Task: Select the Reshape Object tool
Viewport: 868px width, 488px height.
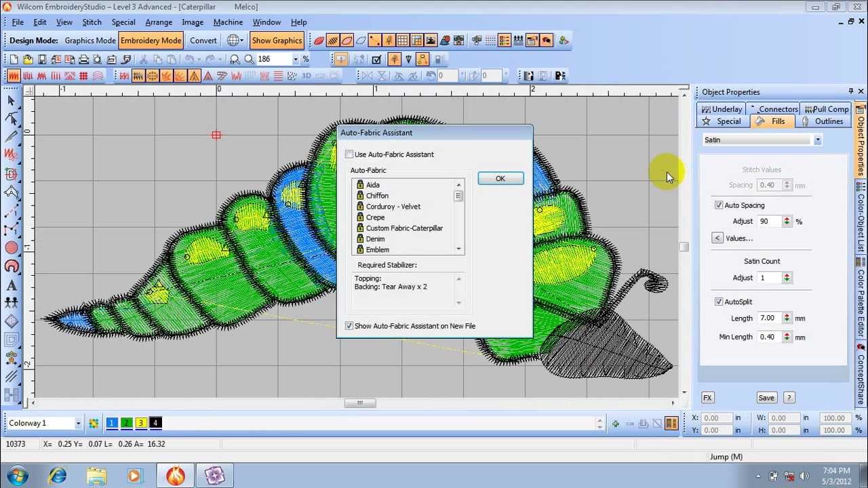Action: point(12,119)
